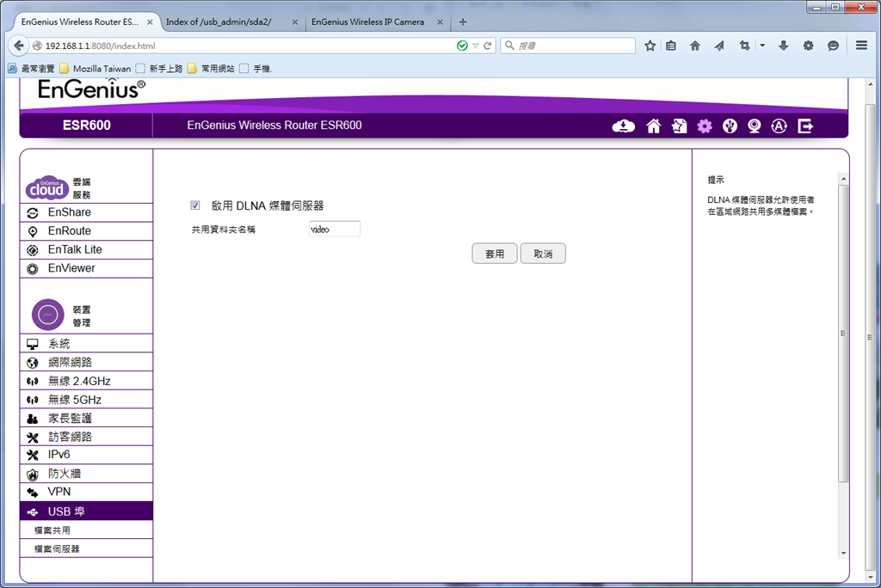
Task: Open the 網際網路 sidebar menu
Action: [86, 362]
